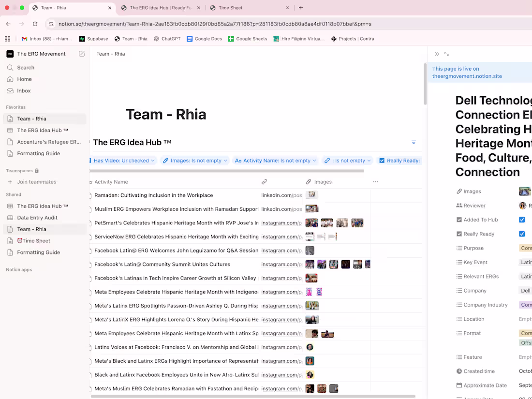Viewport: 532px width, 399px height.
Task: Open the Gmail Inbox (88) bookmark
Action: tap(46, 39)
